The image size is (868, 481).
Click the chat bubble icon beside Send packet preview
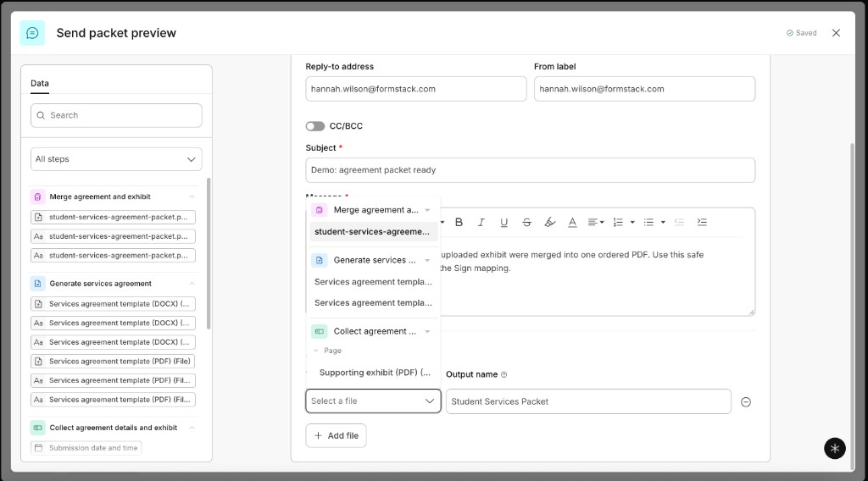32,33
